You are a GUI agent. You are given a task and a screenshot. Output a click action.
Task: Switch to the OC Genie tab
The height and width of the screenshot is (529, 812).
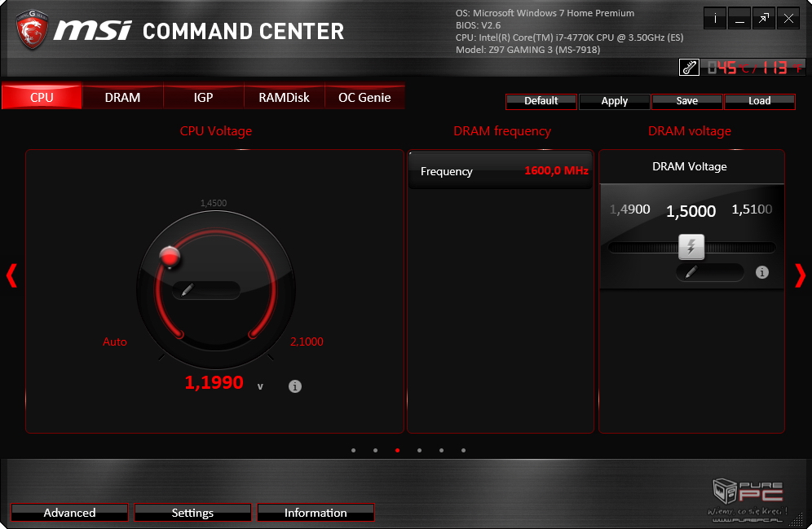pos(364,97)
